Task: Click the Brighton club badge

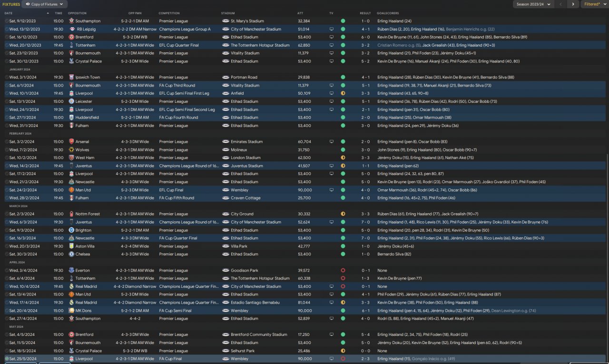Action: (71, 230)
